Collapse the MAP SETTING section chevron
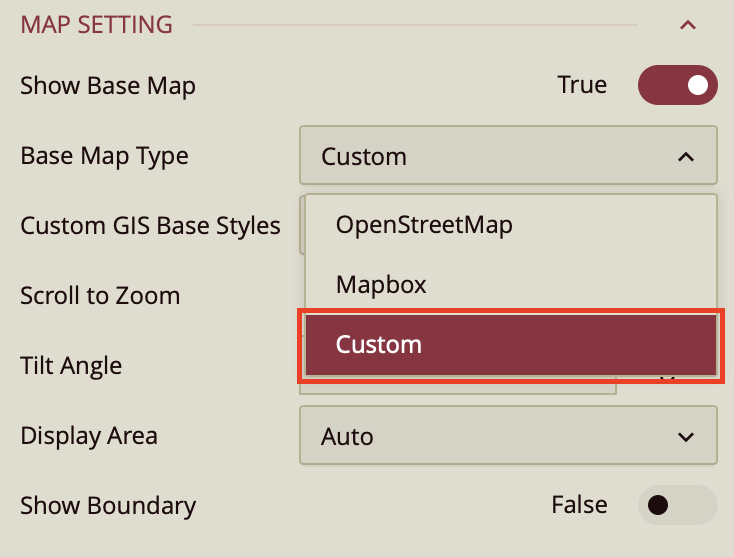The height and width of the screenshot is (557, 734). pos(687,25)
